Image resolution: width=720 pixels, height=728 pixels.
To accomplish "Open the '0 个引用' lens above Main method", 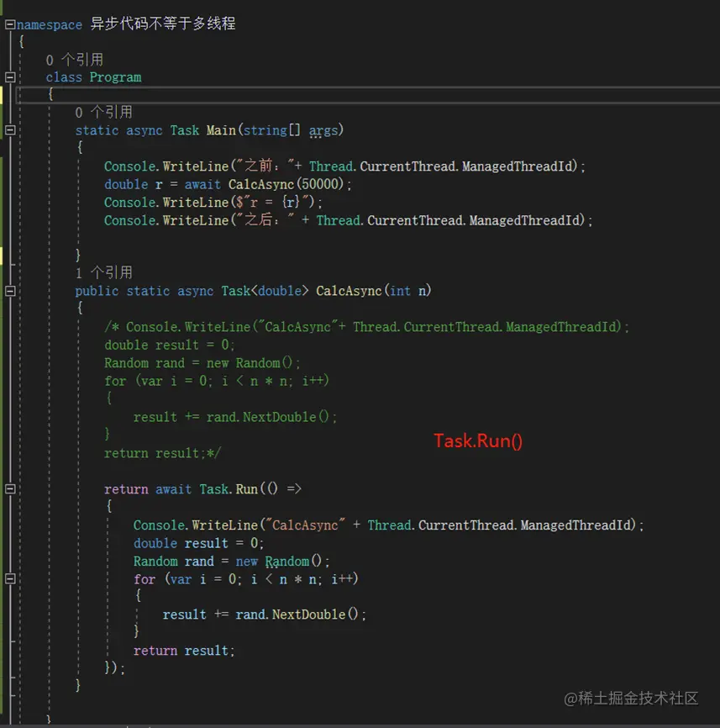I will pyautogui.click(x=104, y=112).
